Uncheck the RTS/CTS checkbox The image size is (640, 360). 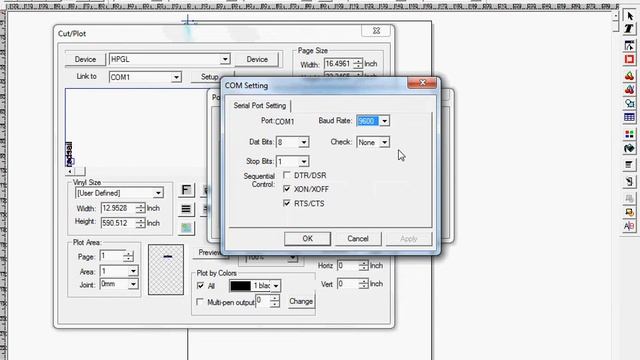(x=287, y=203)
